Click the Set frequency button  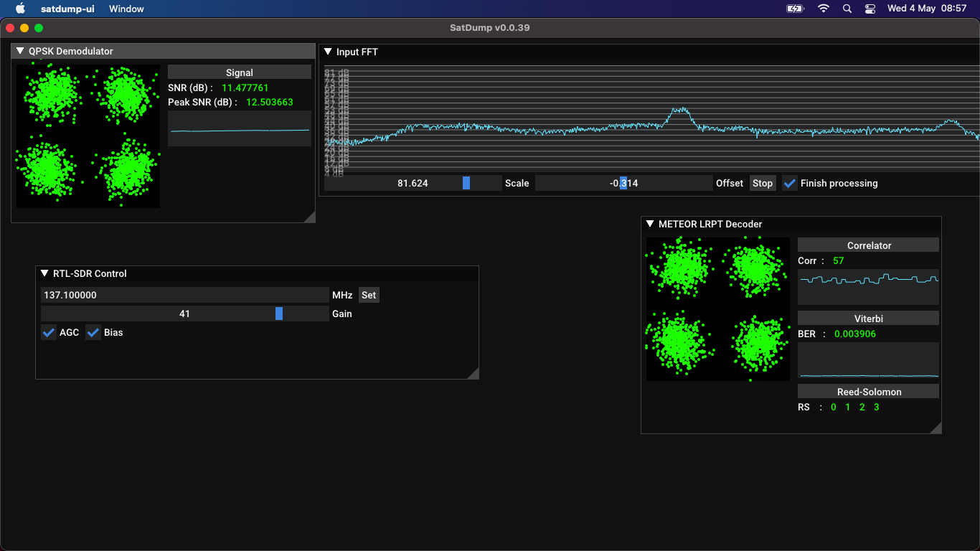[369, 295]
